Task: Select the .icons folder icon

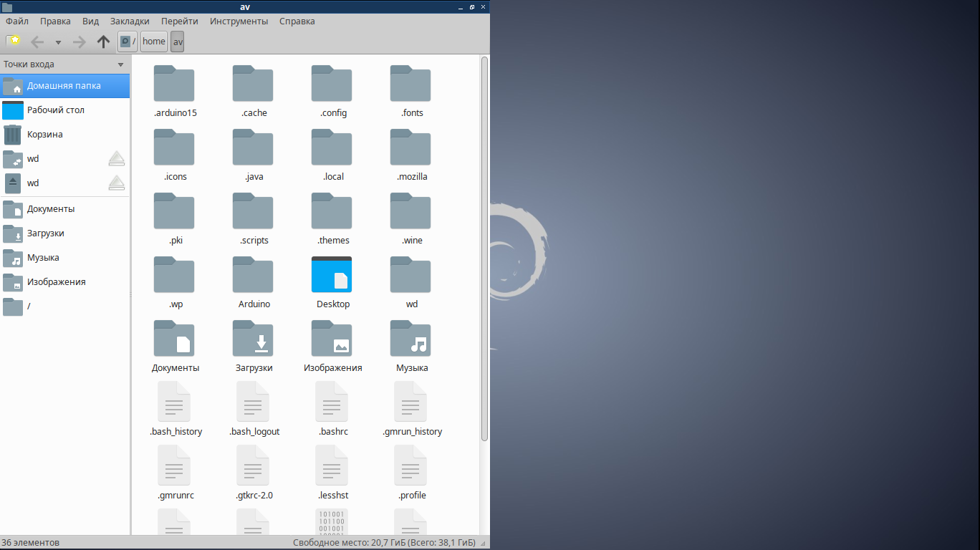Action: point(174,148)
